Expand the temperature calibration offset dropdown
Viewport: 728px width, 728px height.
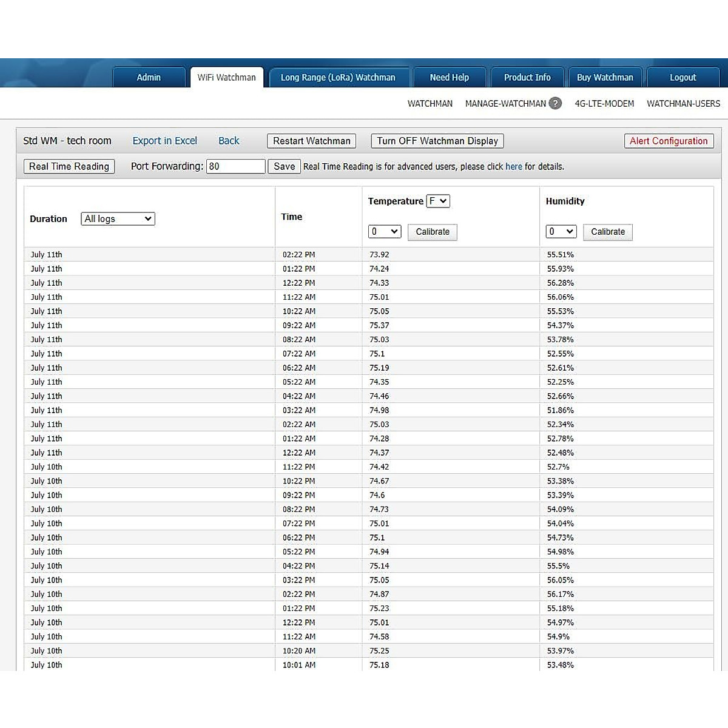[x=385, y=232]
